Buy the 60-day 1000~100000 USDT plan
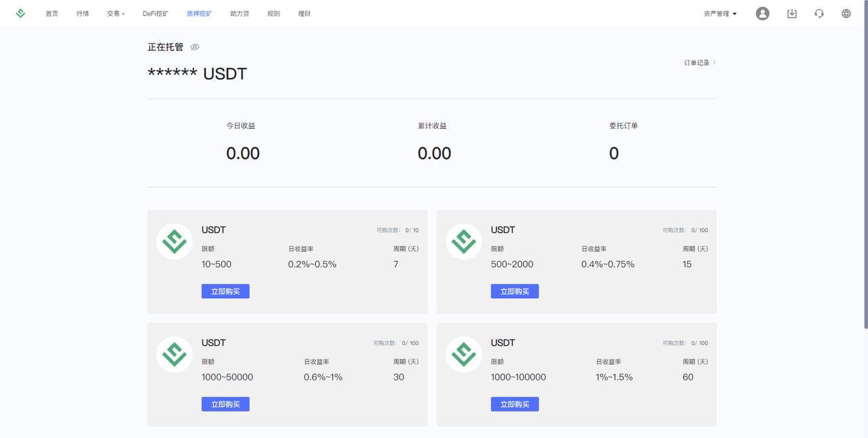868x438 pixels. 515,404
